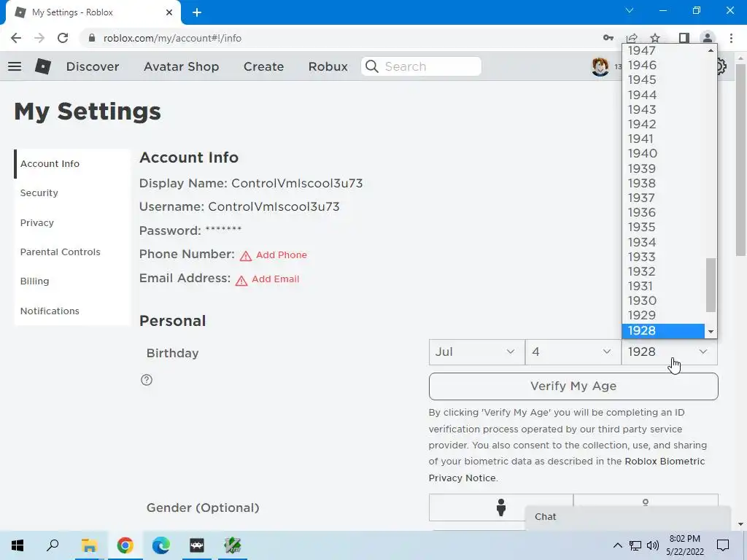Open Chrome profile avatar icon
Image resolution: width=747 pixels, height=560 pixels.
[708, 38]
